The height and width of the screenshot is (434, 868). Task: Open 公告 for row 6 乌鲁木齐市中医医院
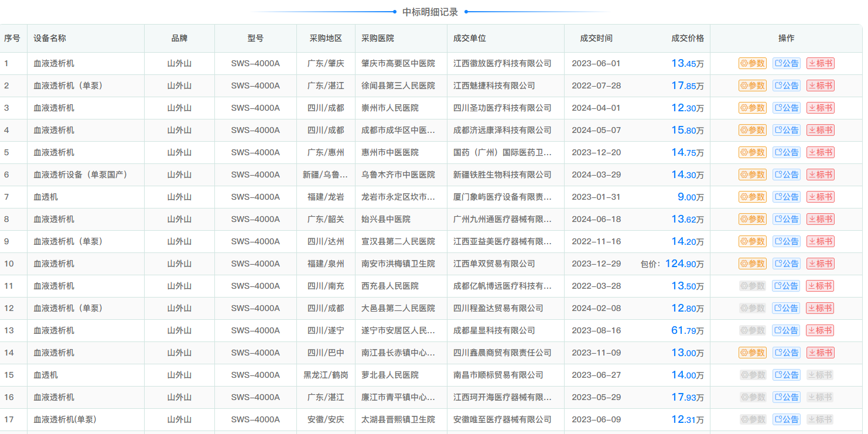[787, 175]
